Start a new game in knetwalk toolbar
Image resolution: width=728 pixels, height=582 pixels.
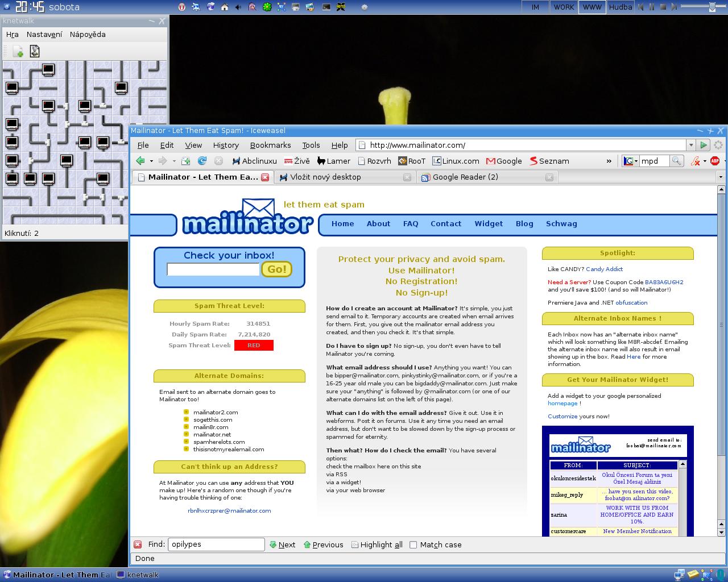click(18, 52)
